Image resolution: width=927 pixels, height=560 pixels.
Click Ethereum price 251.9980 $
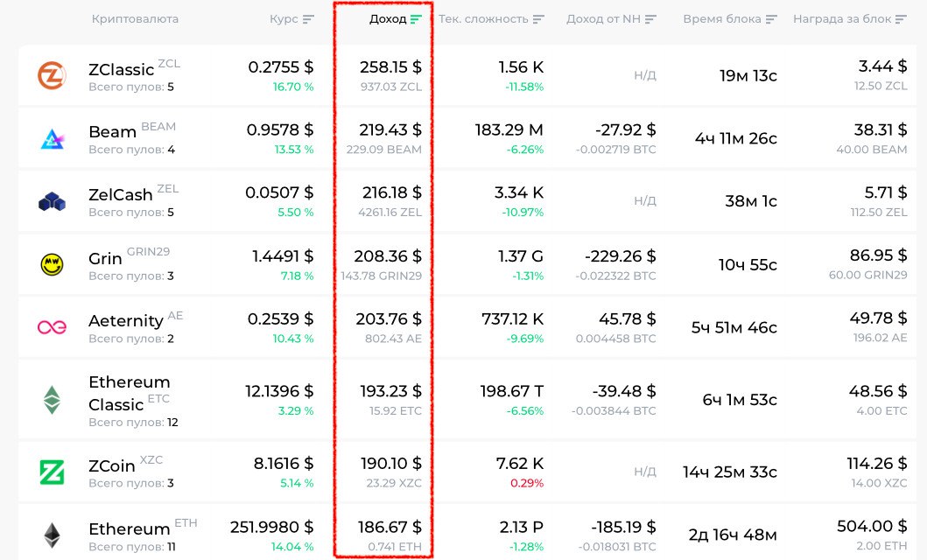click(272, 527)
